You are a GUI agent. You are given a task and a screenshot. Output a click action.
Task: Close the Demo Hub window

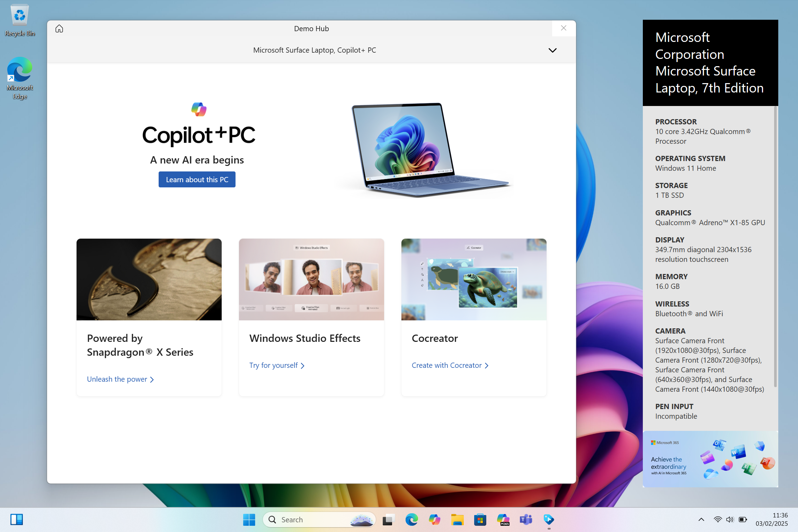tap(564, 28)
